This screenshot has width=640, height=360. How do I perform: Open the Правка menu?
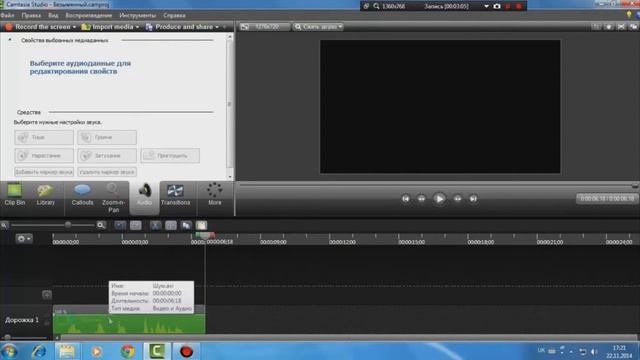click(x=31, y=16)
